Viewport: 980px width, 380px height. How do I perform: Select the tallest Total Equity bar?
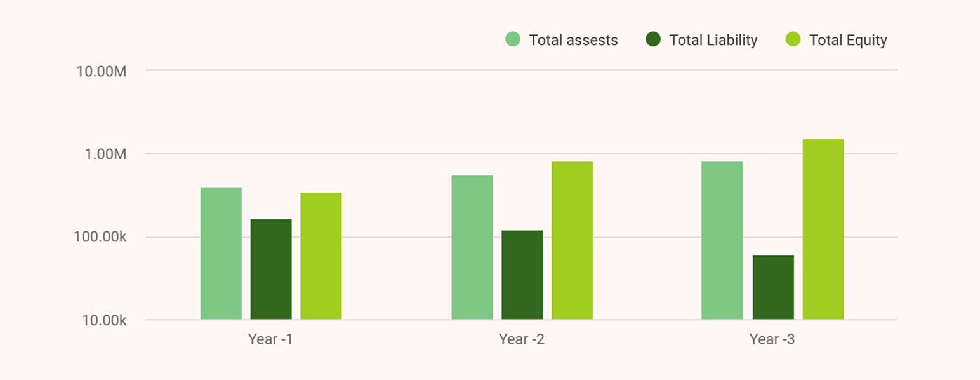pyautogui.click(x=823, y=229)
